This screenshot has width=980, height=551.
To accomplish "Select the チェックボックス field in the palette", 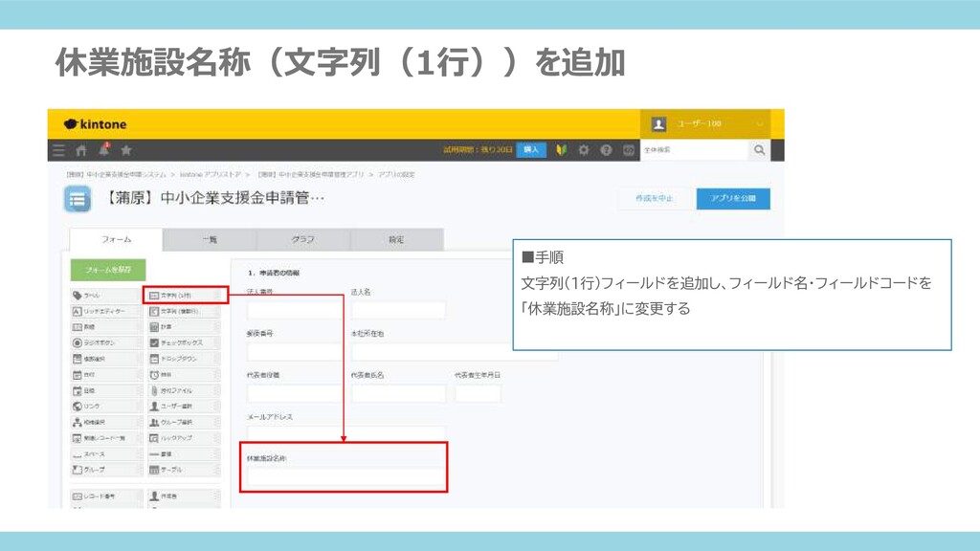I will point(185,342).
